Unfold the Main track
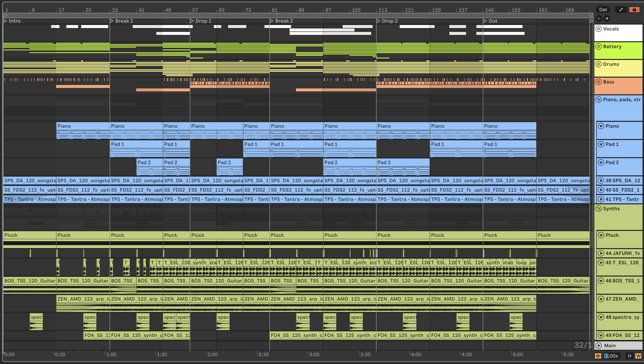Viewport: 644px width, 364px height. (x=598, y=346)
